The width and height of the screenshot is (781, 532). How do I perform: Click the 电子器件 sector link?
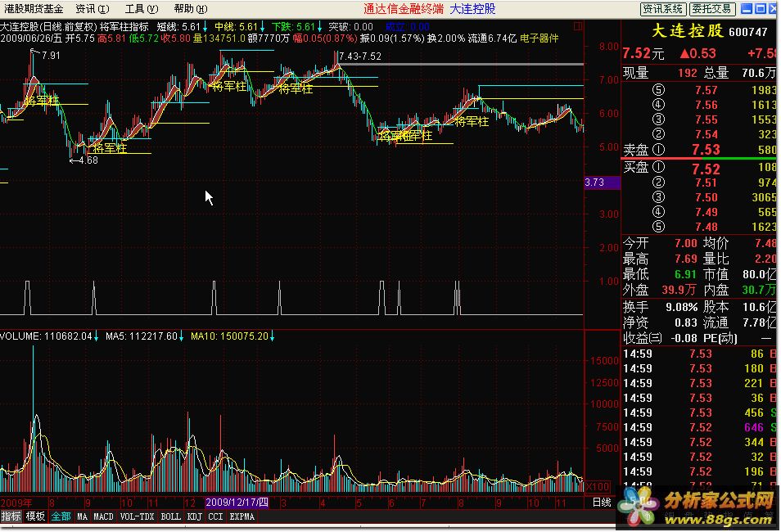[x=539, y=38]
